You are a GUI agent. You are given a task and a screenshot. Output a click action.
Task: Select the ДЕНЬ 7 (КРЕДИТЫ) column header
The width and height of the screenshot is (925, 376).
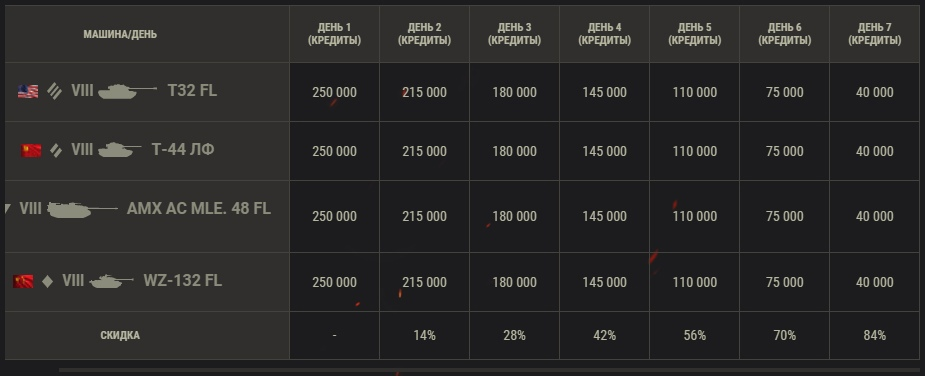pyautogui.click(x=874, y=34)
